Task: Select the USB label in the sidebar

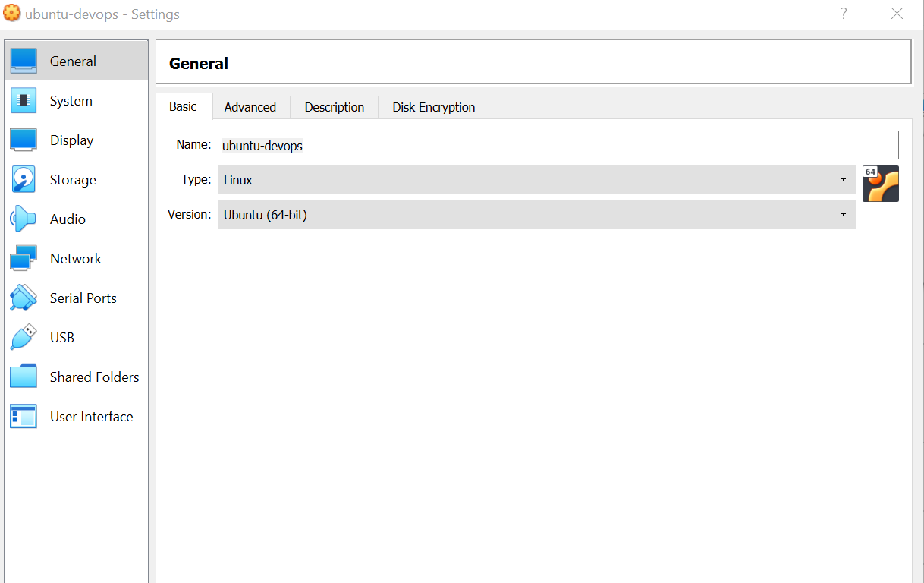Action: [x=62, y=338]
